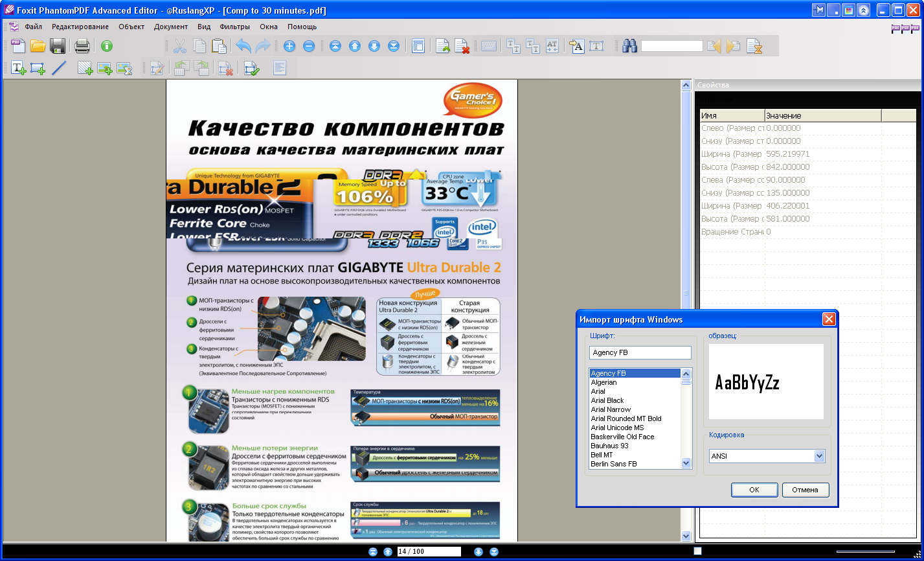Click the page number field
This screenshot has width=924, height=561.
(428, 552)
